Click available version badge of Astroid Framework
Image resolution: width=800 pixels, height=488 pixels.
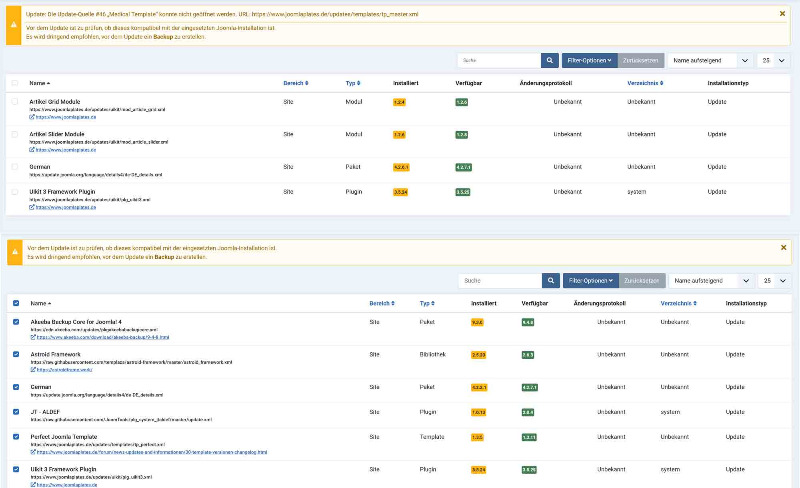[x=528, y=355]
